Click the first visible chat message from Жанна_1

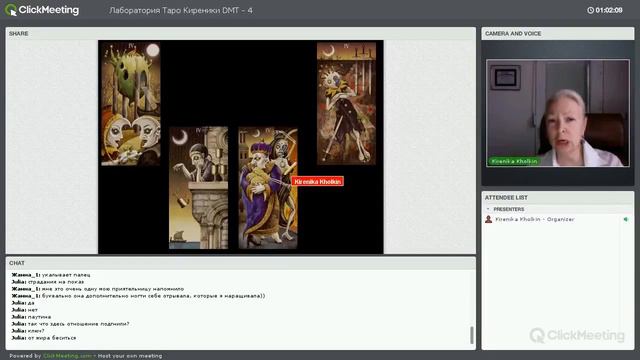(x=51, y=275)
